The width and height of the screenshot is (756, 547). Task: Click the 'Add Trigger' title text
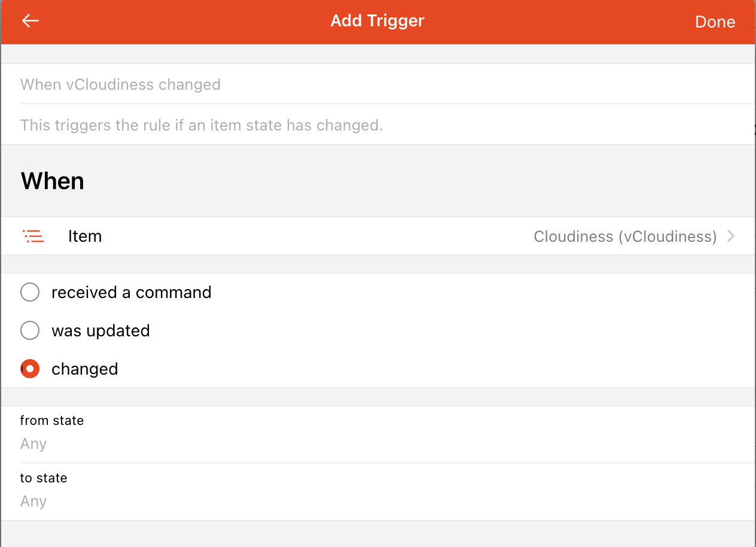[x=377, y=21]
